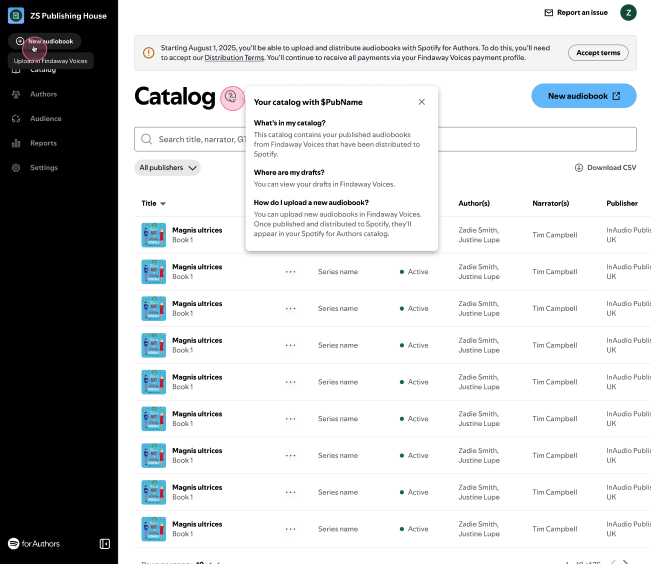
Task: Open the more options menu of eighth row
Action: pos(291,492)
